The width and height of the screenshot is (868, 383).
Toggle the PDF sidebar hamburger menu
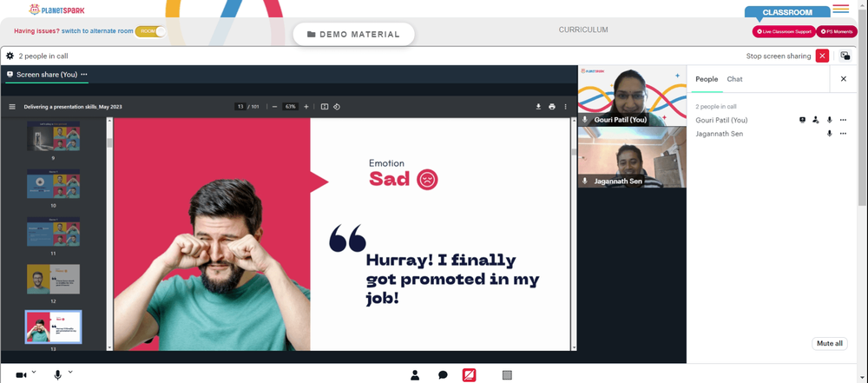coord(12,107)
